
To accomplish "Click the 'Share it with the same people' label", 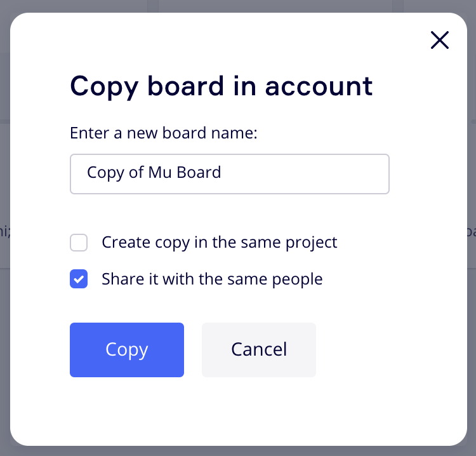I will tap(212, 279).
